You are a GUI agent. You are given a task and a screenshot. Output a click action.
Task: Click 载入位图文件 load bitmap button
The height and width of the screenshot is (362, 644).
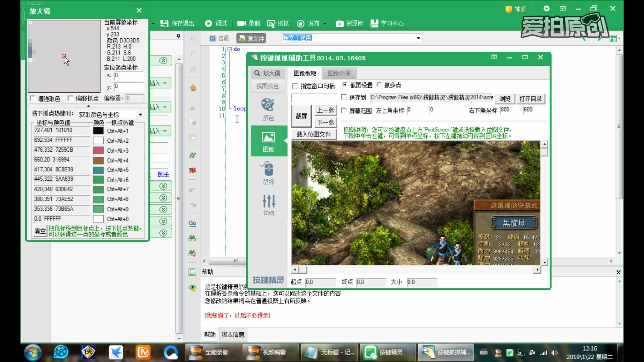314,134
